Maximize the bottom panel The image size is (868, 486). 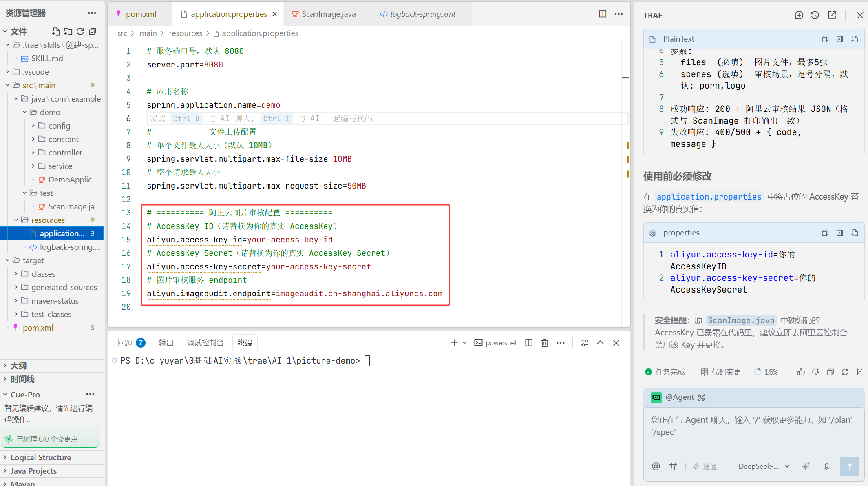[600, 343]
